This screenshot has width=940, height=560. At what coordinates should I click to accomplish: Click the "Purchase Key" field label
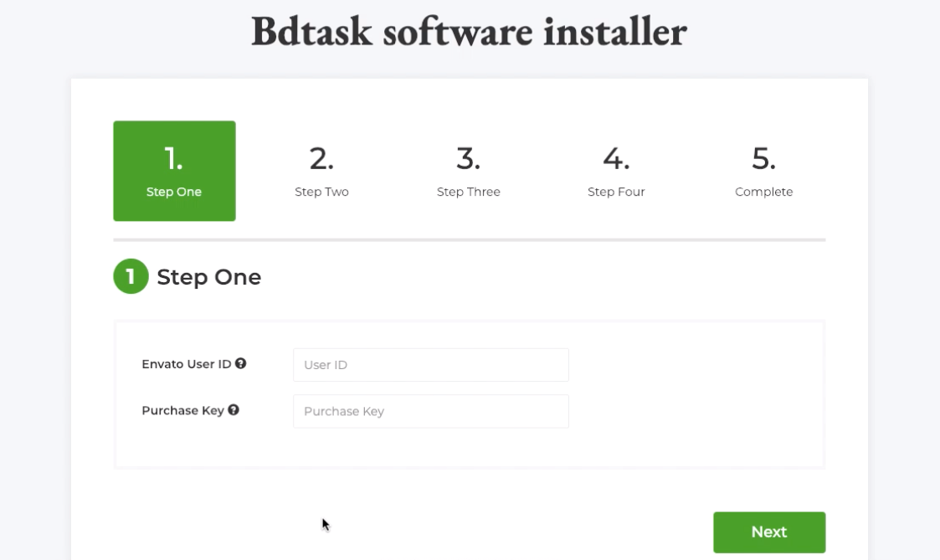click(182, 410)
